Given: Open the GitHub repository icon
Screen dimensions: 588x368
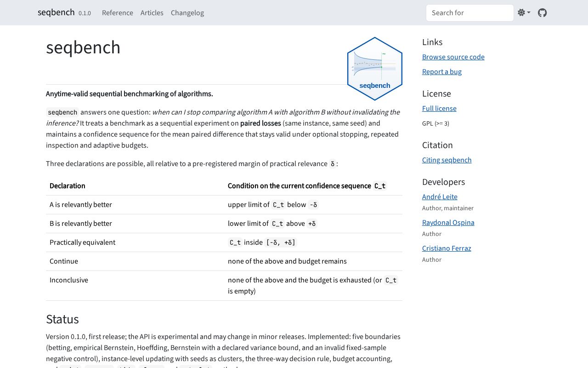Looking at the screenshot, I should pos(543,13).
